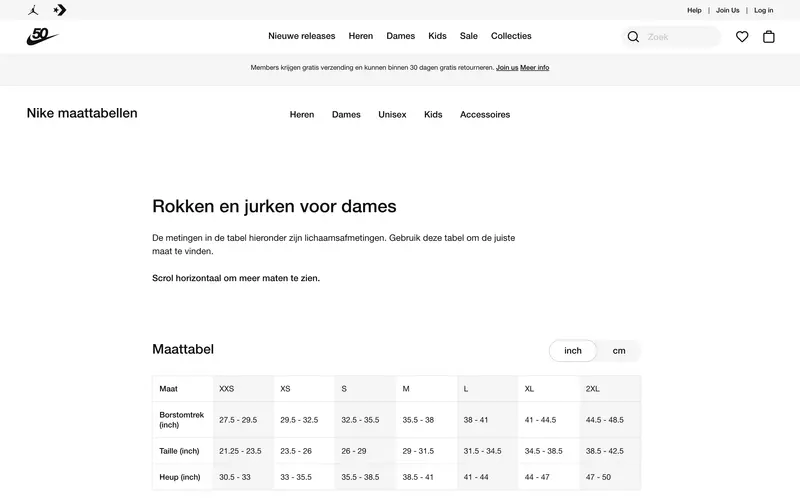
Task: Go to Nike 50 swoosh homepage logo
Action: [42, 36]
